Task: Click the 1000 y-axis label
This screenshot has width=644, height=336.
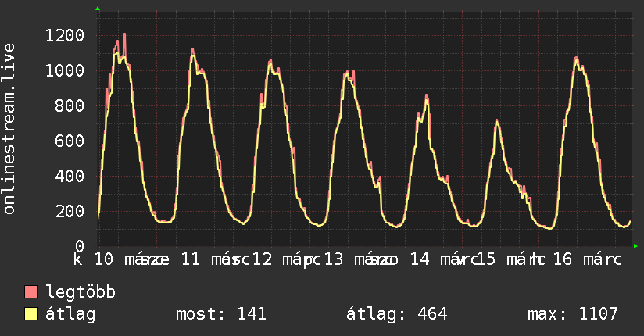Action: (65, 70)
